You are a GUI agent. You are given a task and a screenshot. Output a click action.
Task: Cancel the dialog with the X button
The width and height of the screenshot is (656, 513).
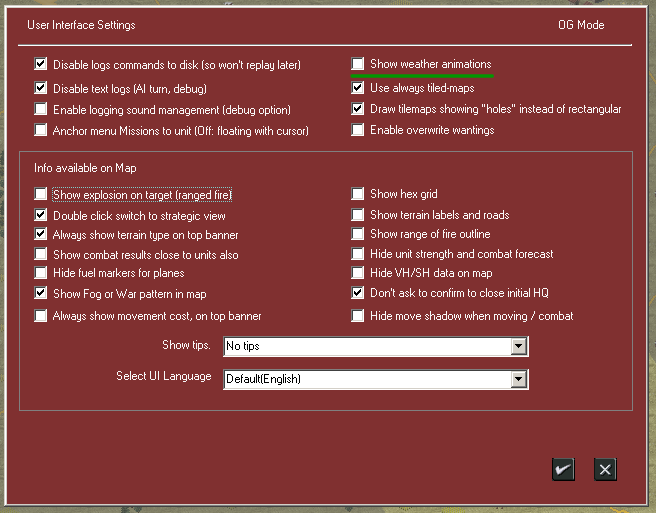(x=605, y=469)
